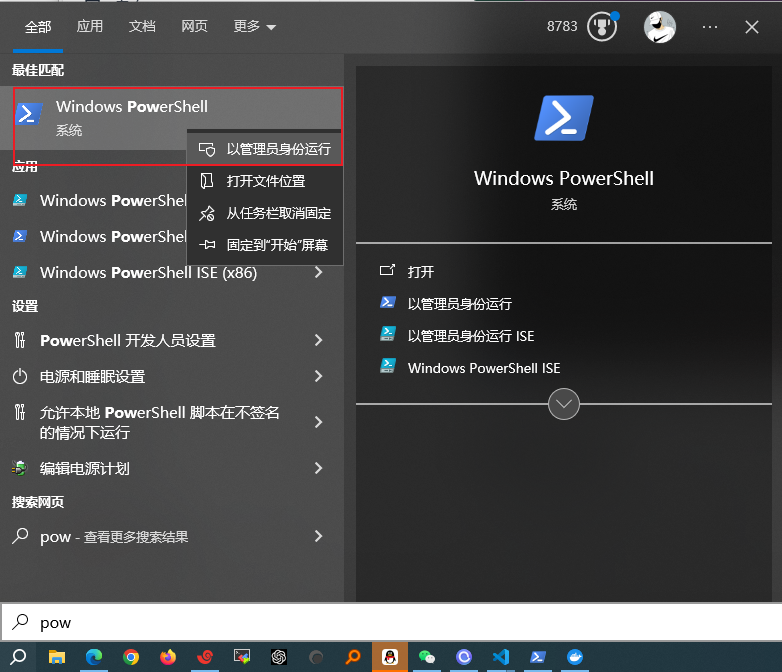Click 打开 in the preview pane
Screen dimensions: 782x672
click(x=420, y=272)
